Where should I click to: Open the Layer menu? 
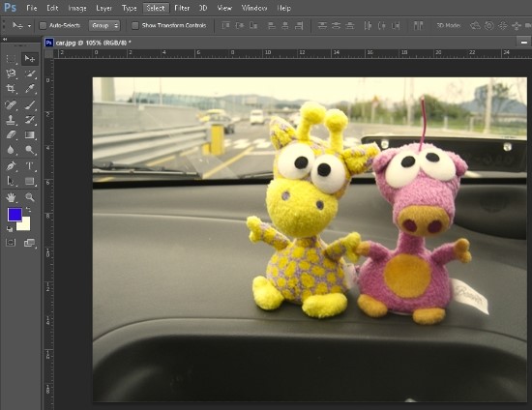tap(103, 8)
